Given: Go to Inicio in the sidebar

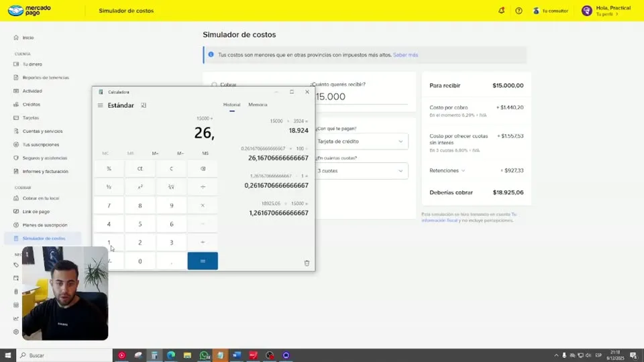Looking at the screenshot, I should click(x=28, y=38).
